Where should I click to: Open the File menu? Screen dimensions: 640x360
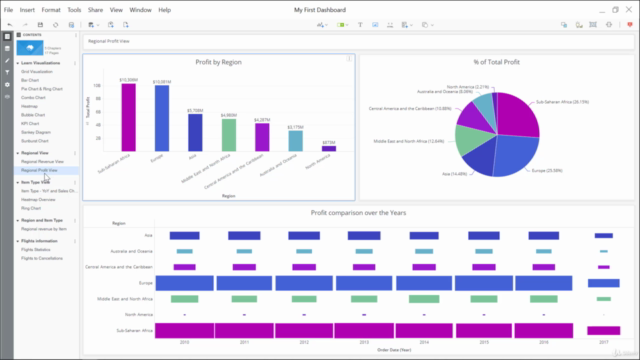pos(8,10)
